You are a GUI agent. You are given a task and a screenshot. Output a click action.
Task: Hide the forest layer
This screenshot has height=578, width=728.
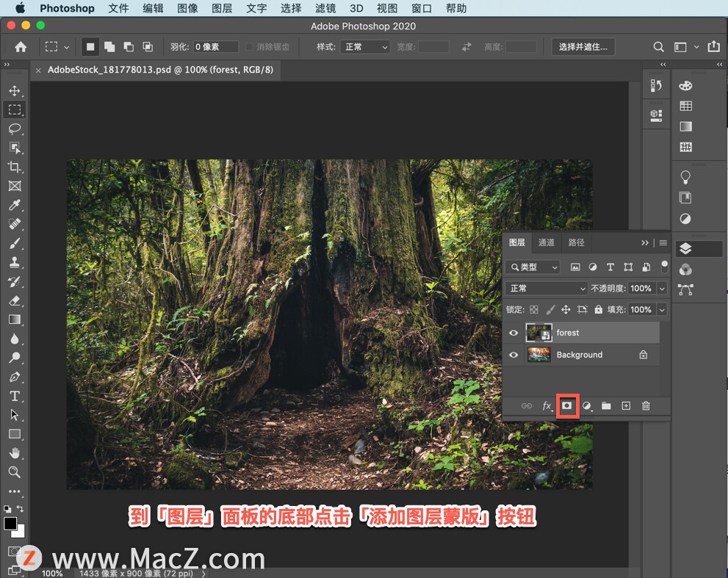pos(513,333)
